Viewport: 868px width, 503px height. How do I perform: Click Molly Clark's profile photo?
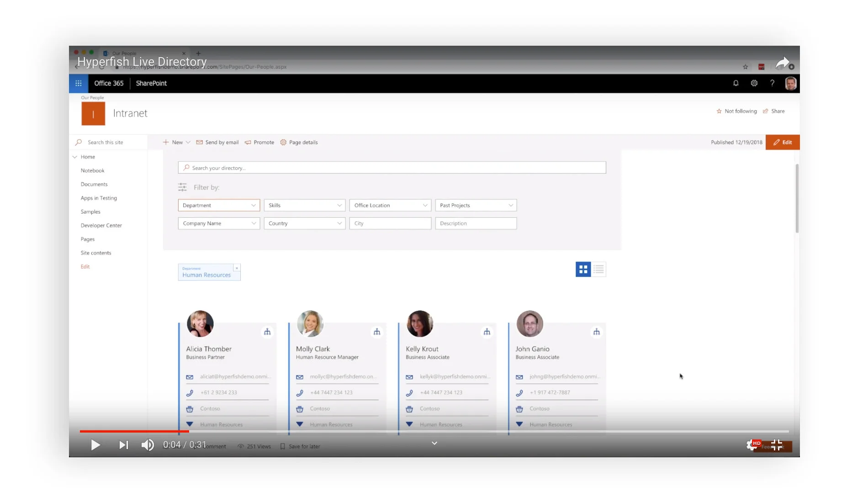tap(310, 324)
